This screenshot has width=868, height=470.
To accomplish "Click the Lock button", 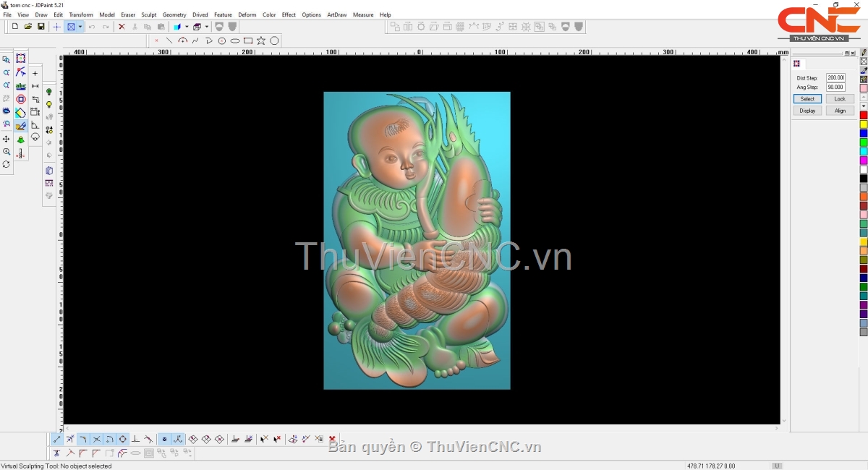I will click(x=839, y=98).
